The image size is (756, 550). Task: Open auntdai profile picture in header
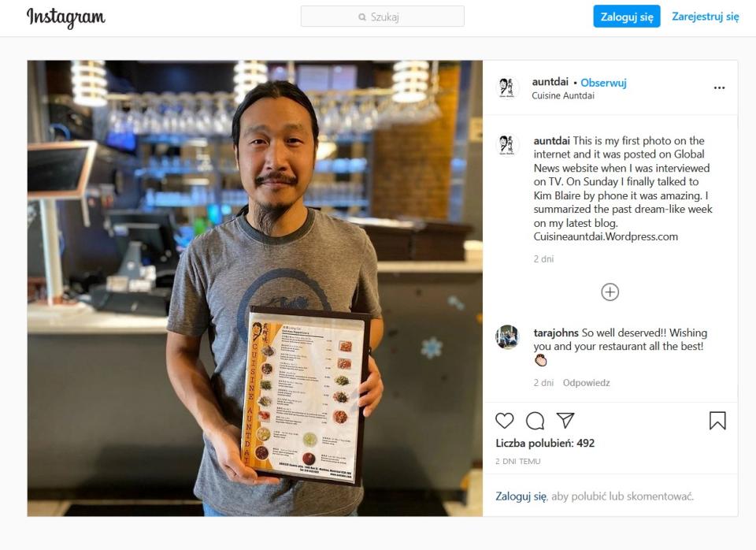[x=506, y=87]
